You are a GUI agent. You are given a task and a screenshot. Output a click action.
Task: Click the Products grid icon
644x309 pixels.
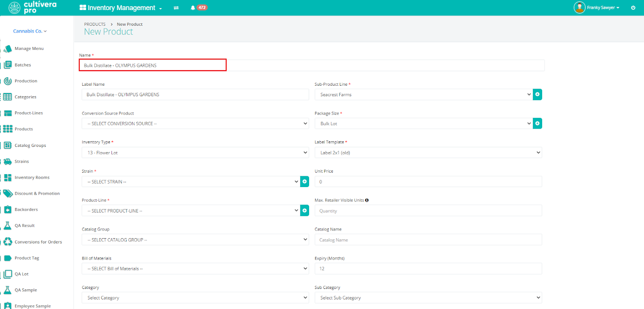click(x=8, y=129)
